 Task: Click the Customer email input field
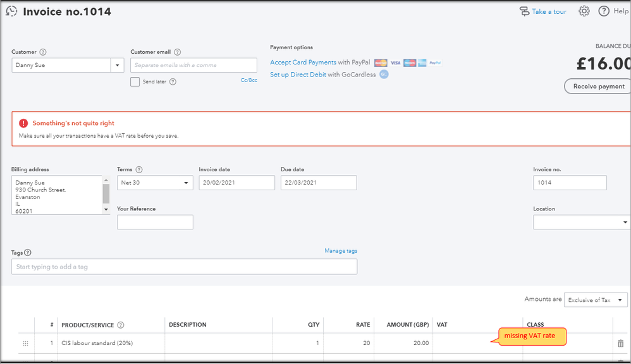click(x=193, y=65)
